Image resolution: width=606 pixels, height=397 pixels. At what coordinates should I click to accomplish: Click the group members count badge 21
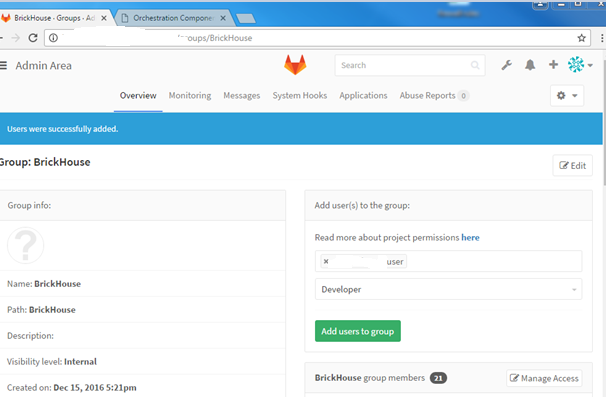(x=438, y=378)
